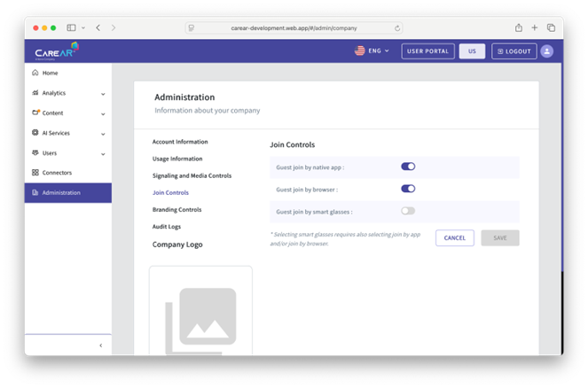Open a new Safari tab with plus icon
588x388 pixels.
coord(535,27)
